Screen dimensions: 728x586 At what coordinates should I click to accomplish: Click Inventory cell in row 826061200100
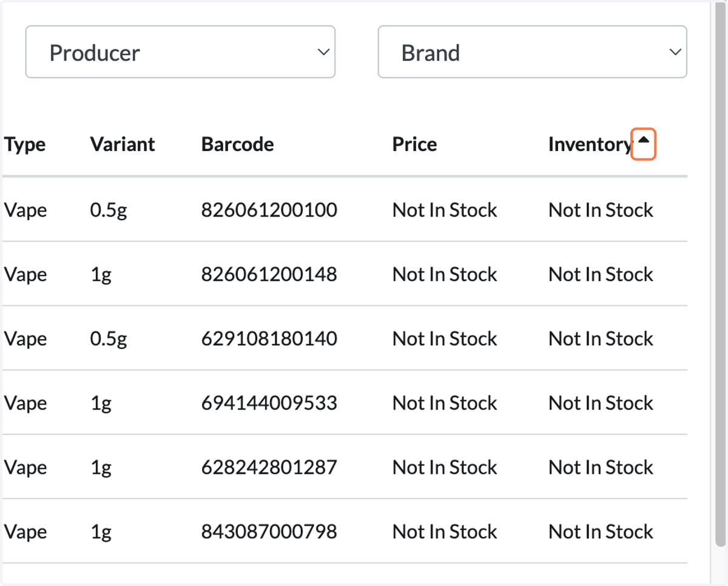coord(601,210)
